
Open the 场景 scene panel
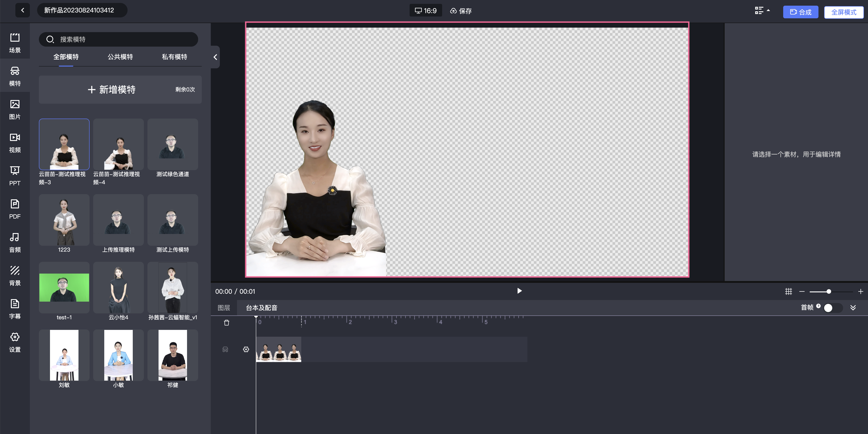(x=15, y=43)
